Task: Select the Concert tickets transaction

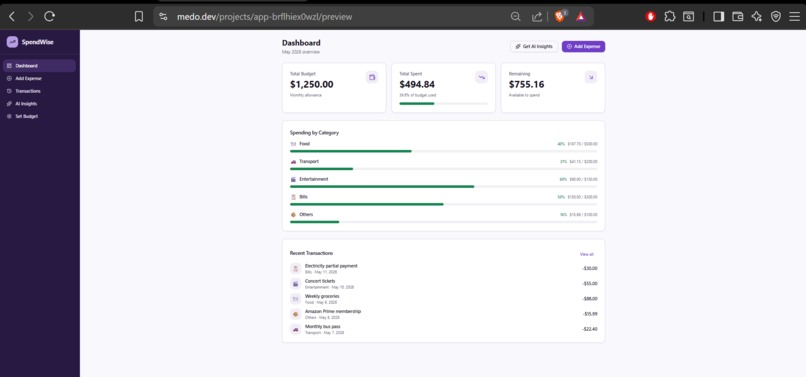Action: coord(444,283)
